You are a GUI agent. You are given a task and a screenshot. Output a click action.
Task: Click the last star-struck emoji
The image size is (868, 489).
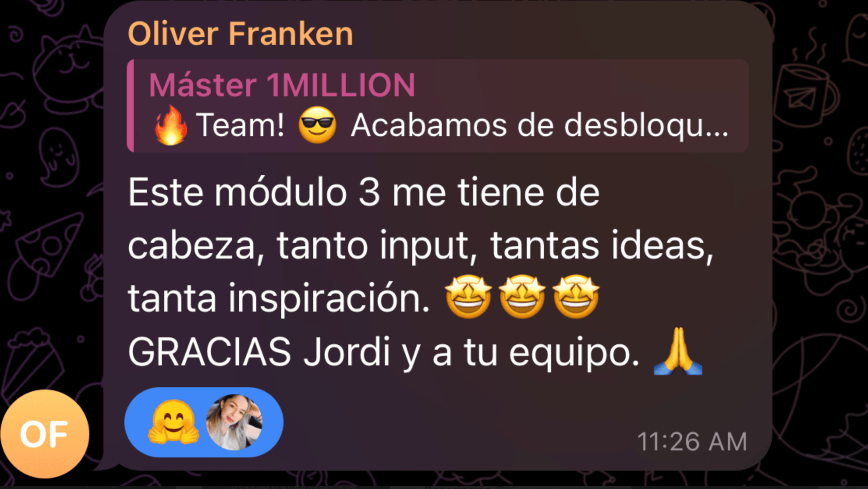click(x=576, y=297)
